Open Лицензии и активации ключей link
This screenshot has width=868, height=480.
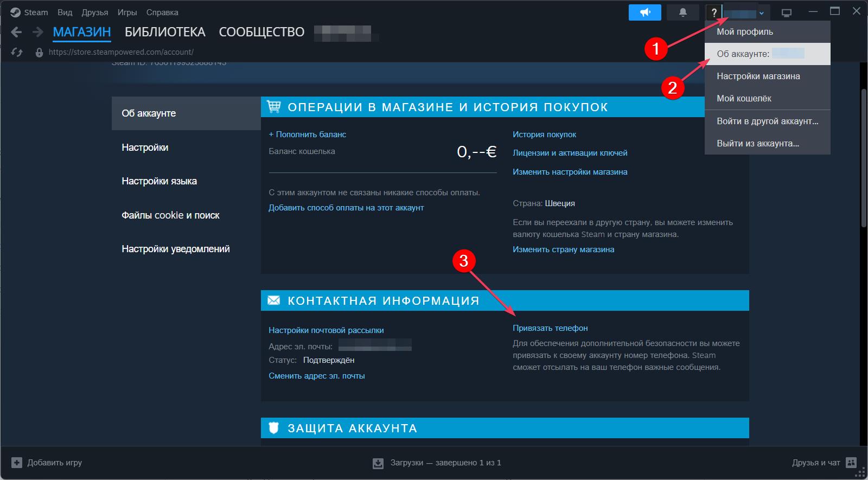(570, 153)
